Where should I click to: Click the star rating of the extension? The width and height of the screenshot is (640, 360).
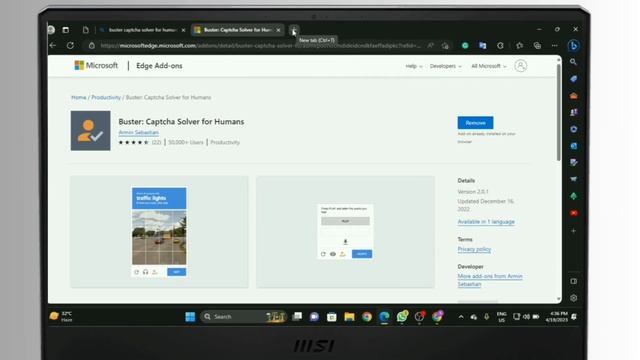pyautogui.click(x=133, y=142)
